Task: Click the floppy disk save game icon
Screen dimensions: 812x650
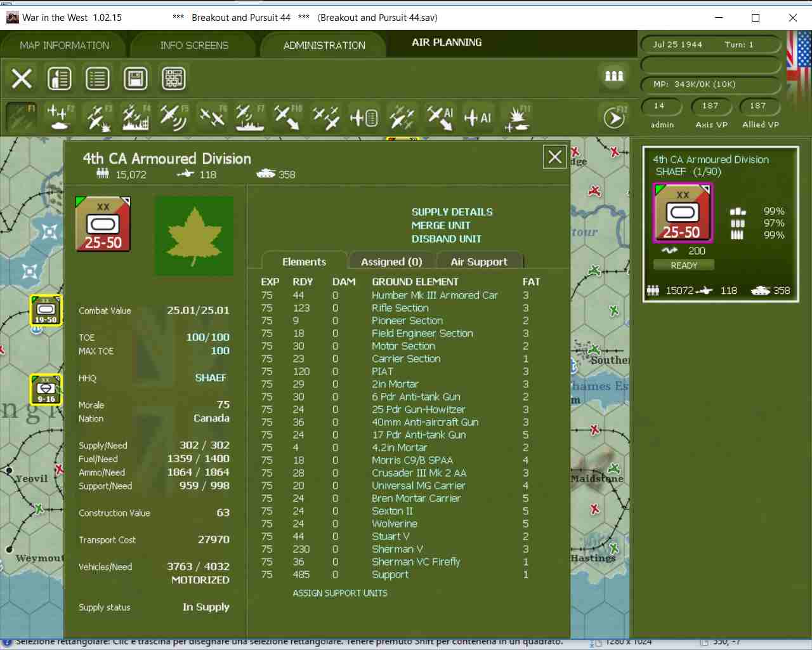Action: coord(136,79)
